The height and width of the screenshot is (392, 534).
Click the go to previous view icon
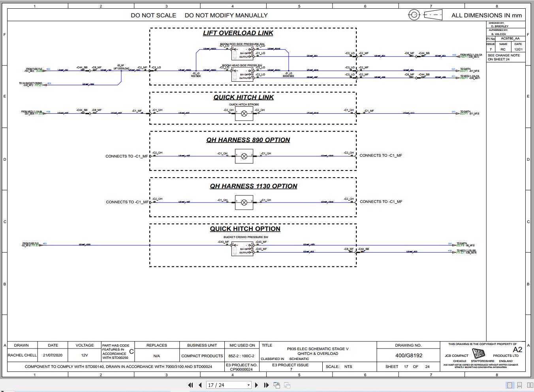click(x=277, y=385)
